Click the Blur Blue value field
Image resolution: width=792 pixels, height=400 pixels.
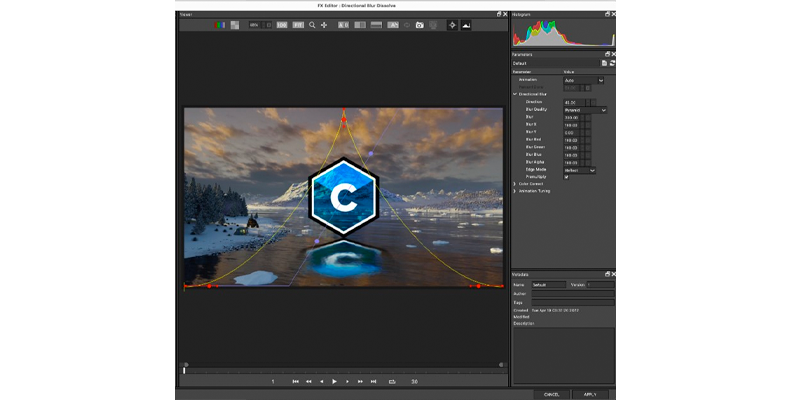[572, 156]
